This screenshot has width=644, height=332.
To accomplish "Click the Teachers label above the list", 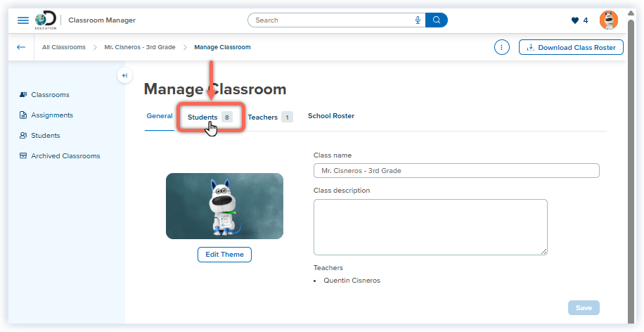I will coord(328,267).
